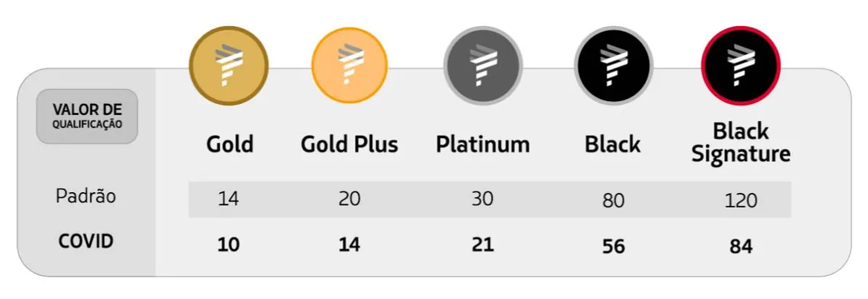Screen dimensions: 868x299
Task: Click COVID value 56 under Black
Action: click(x=613, y=246)
